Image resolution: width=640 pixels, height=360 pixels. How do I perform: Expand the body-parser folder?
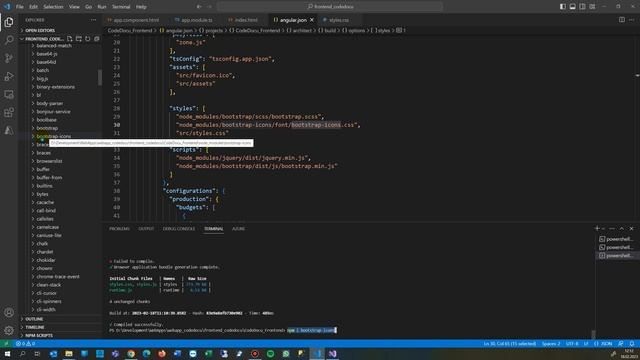coord(49,103)
